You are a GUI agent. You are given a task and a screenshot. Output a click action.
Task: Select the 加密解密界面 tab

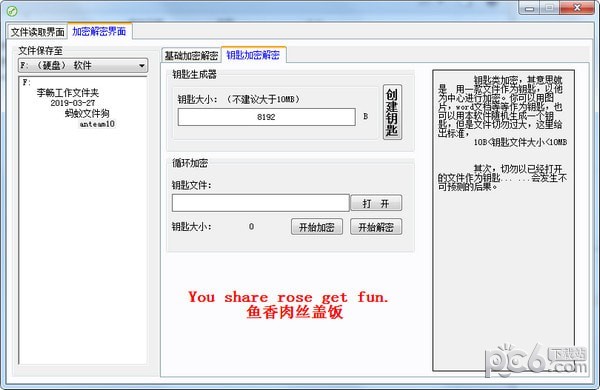(99, 31)
